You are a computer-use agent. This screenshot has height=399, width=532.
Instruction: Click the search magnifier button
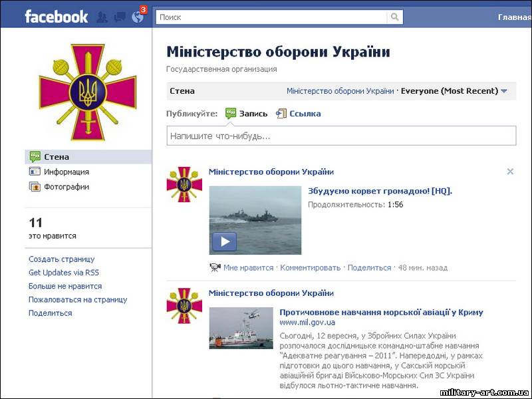coord(394,17)
